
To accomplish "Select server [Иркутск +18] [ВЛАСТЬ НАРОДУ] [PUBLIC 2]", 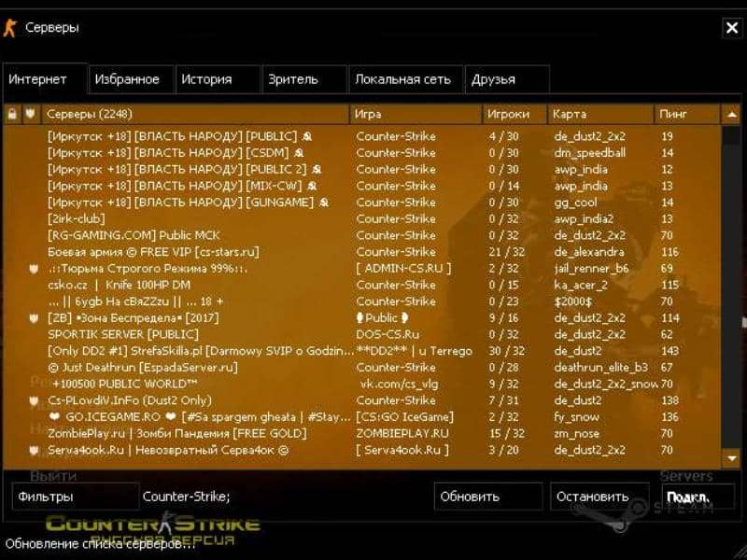I will coord(362,170).
